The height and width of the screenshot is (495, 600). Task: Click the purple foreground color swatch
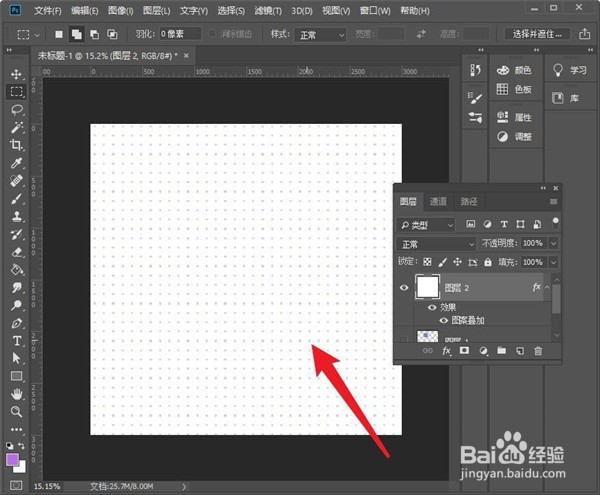12,460
